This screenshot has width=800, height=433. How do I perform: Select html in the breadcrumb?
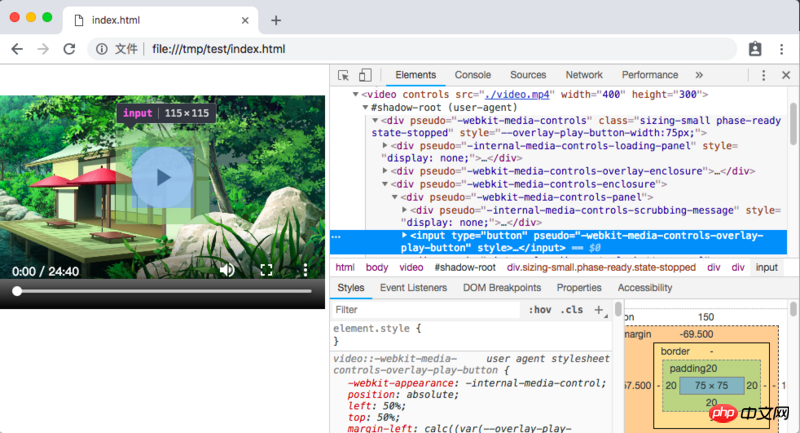pyautogui.click(x=345, y=267)
